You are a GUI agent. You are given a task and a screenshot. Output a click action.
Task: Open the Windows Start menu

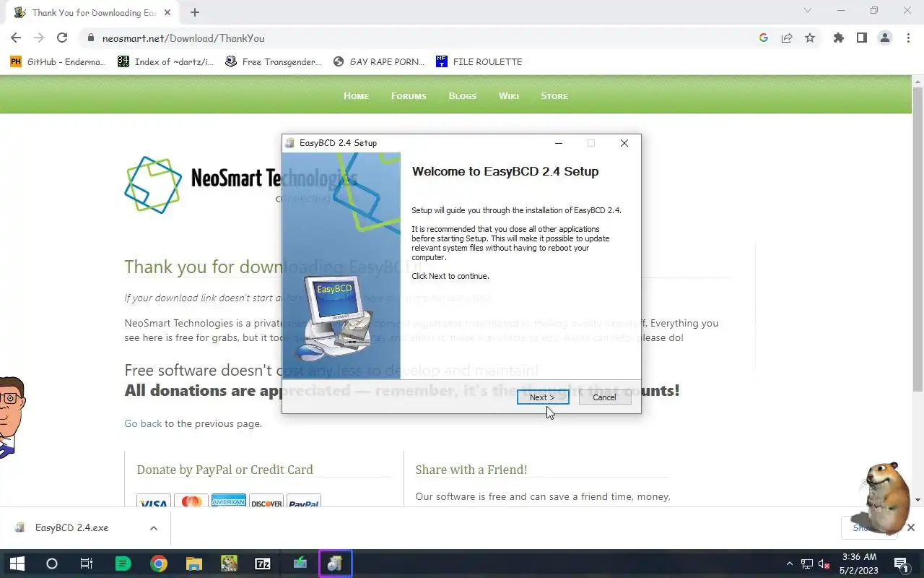[17, 564]
